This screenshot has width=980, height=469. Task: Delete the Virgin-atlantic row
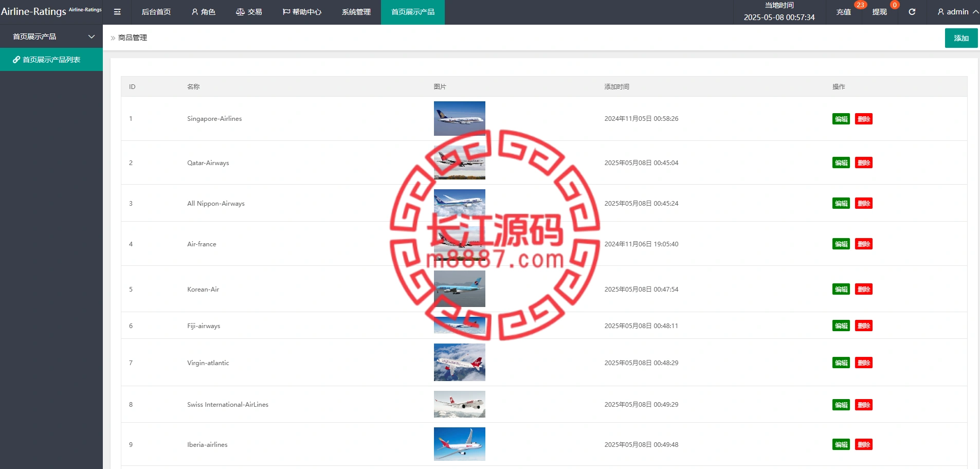864,363
